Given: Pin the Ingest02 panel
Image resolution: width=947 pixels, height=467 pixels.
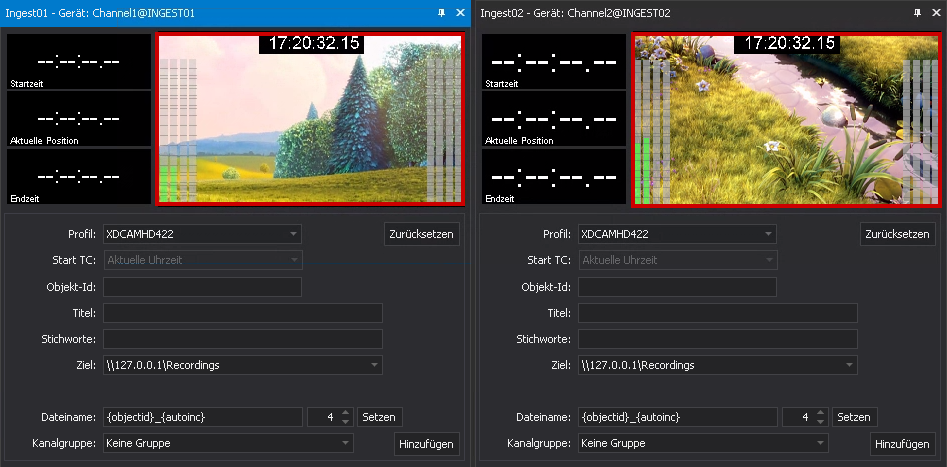Looking at the screenshot, I should tap(917, 13).
